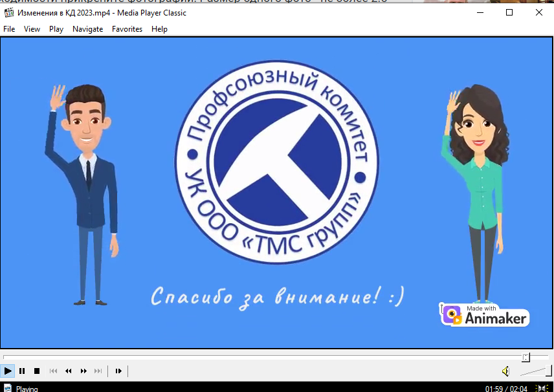Open the Help menu
This screenshot has width=554, height=392.
[x=159, y=28]
